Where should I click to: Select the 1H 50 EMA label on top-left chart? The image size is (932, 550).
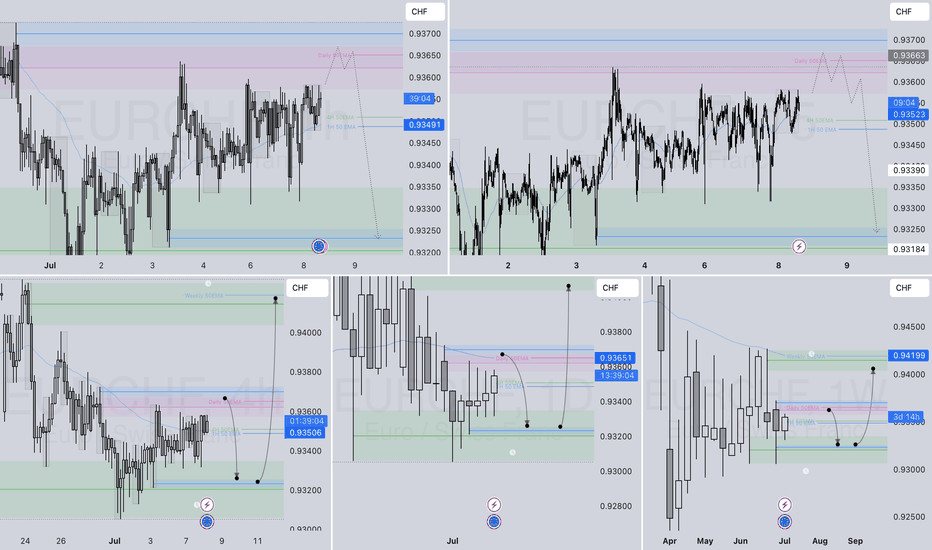pos(341,127)
